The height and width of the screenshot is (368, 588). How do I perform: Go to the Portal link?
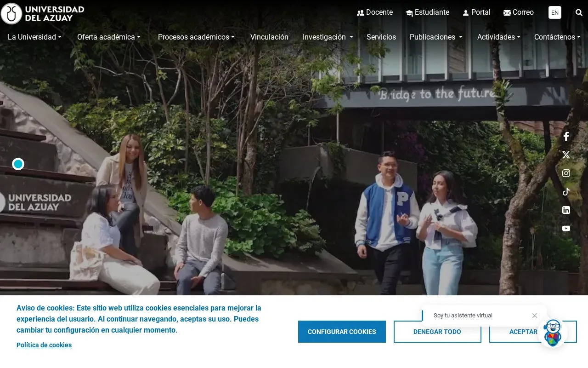476,12
